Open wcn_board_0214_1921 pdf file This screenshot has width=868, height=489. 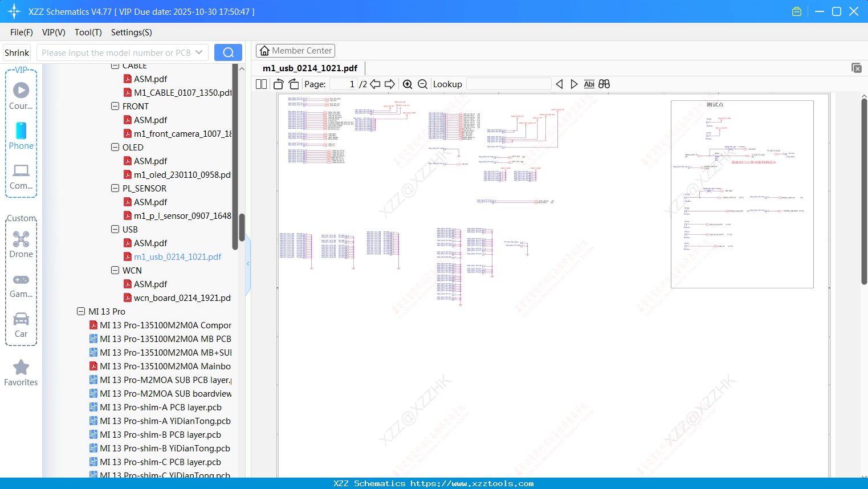point(178,298)
